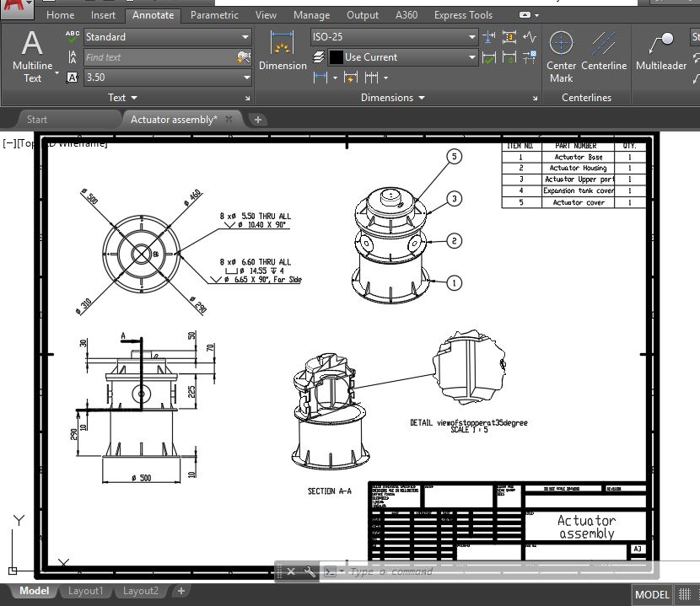
Task: Click the black color swatch in Use Current
Action: (336, 57)
